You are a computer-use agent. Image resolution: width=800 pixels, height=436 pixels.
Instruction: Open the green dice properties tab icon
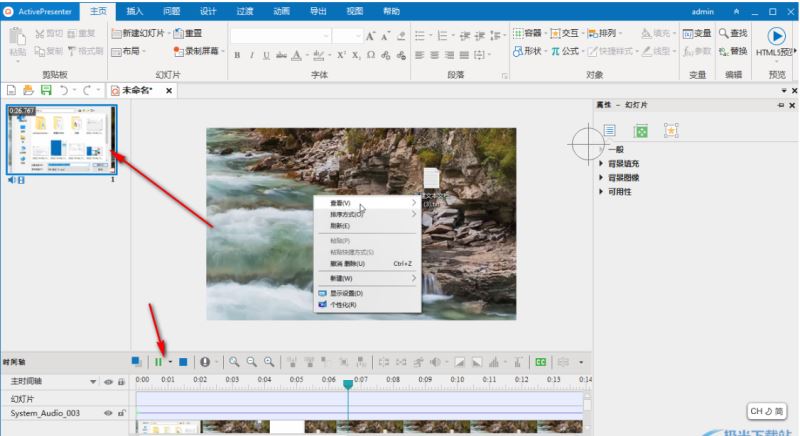tap(640, 130)
